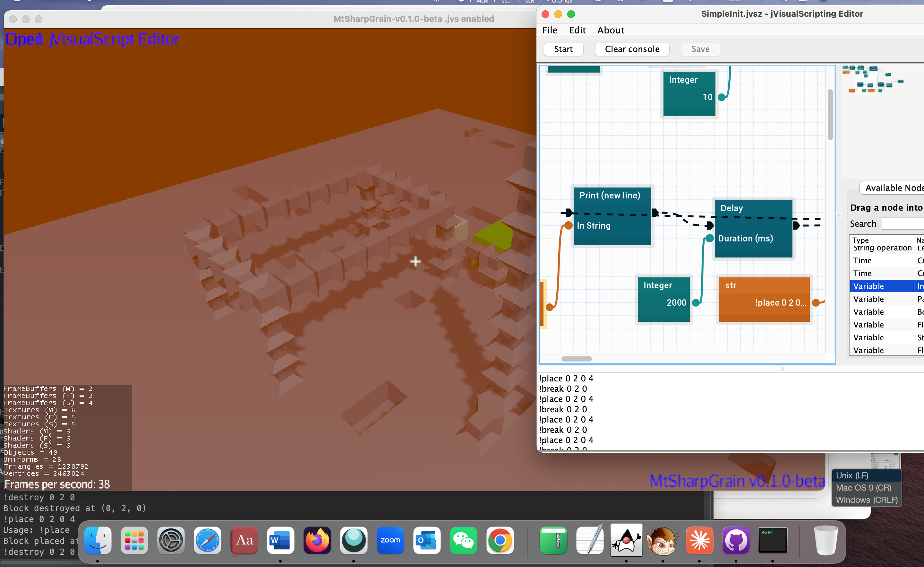Open the About menu
The height and width of the screenshot is (567, 924).
click(x=611, y=30)
